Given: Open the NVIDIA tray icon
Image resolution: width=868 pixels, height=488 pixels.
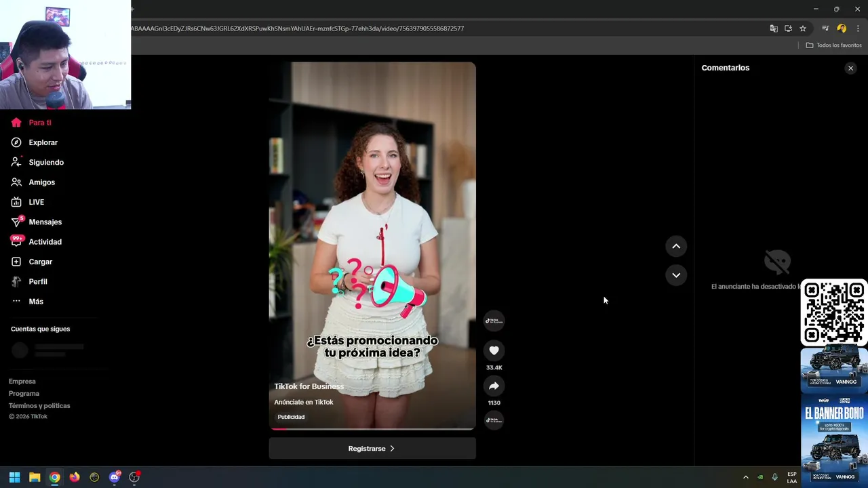Looking at the screenshot, I should [760, 477].
